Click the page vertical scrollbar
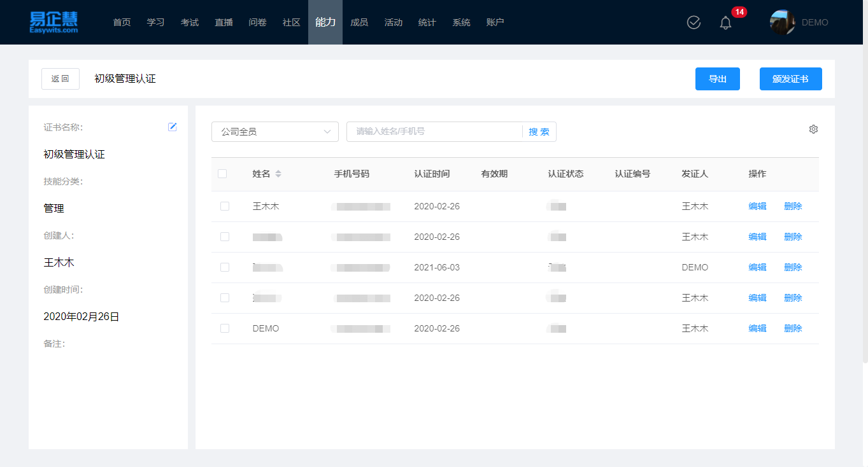 (864, 181)
